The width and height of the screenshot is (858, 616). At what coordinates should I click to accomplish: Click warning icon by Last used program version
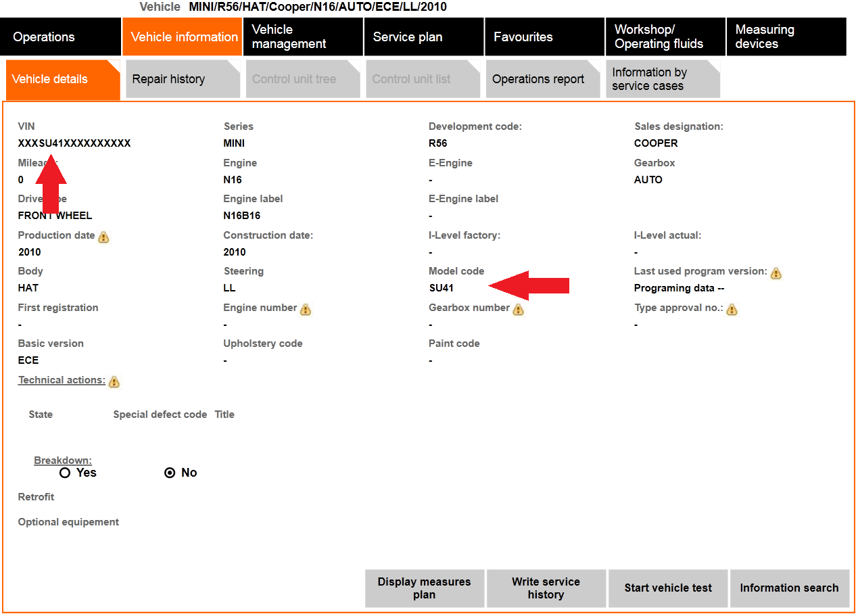[776, 273]
